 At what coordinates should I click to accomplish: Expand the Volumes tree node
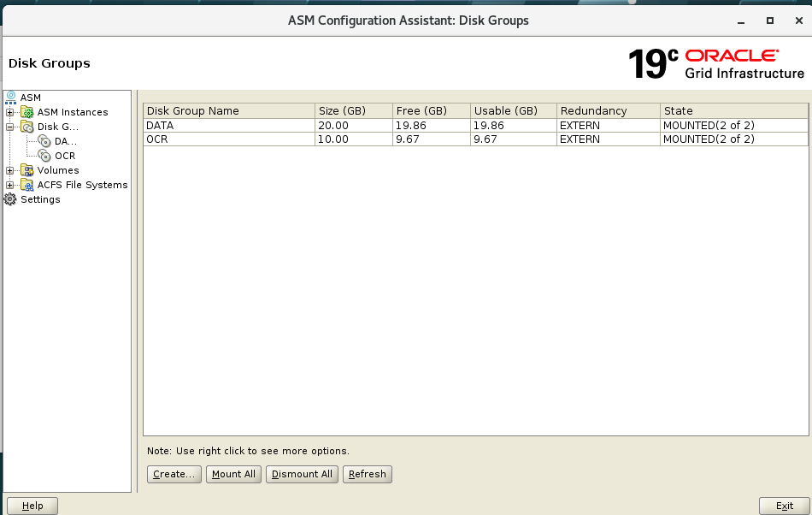pos(10,170)
